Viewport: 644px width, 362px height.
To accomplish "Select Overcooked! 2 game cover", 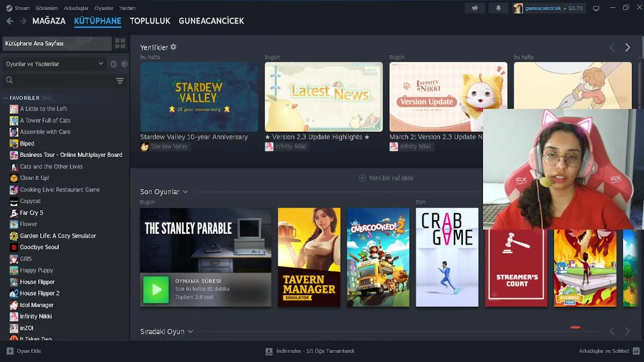I will pos(378,257).
